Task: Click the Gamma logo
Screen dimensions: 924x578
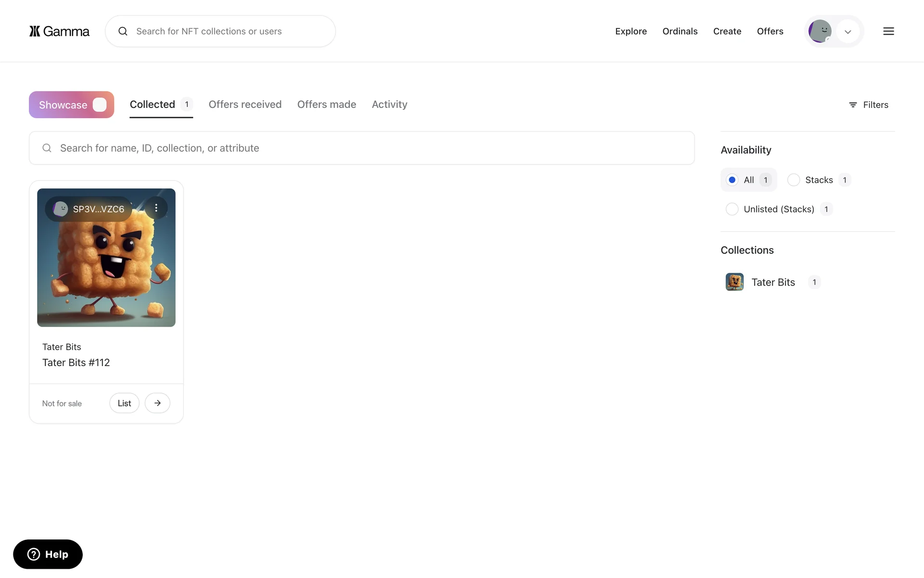Action: [59, 31]
